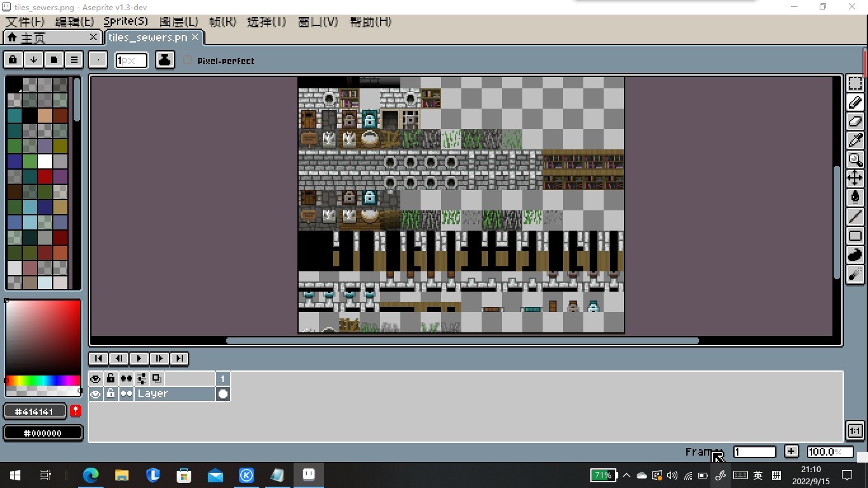The width and height of the screenshot is (868, 488).
Task: Open the ink type button
Action: click(165, 60)
